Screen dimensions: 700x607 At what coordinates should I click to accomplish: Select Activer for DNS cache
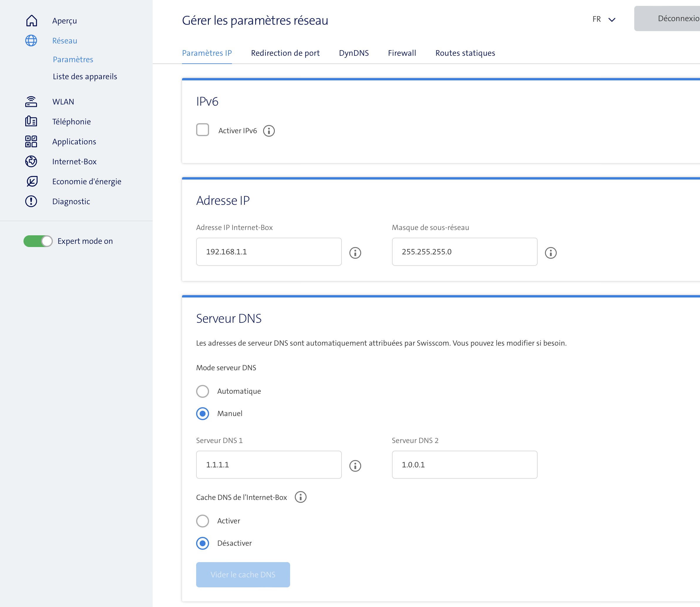coord(203,521)
